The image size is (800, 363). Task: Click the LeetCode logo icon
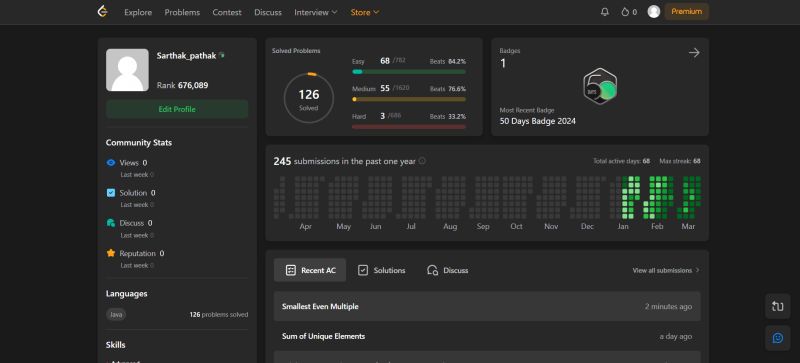pos(103,12)
